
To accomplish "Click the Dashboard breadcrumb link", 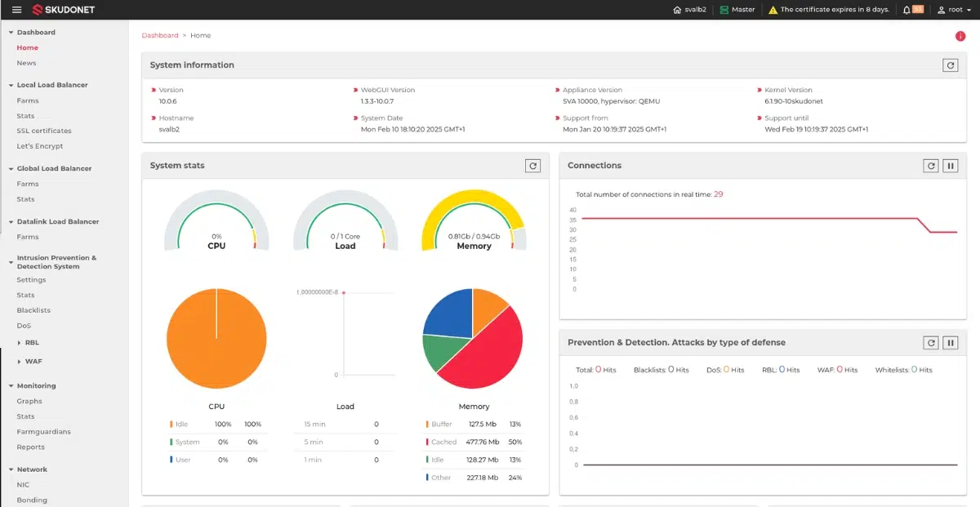I will tap(159, 36).
